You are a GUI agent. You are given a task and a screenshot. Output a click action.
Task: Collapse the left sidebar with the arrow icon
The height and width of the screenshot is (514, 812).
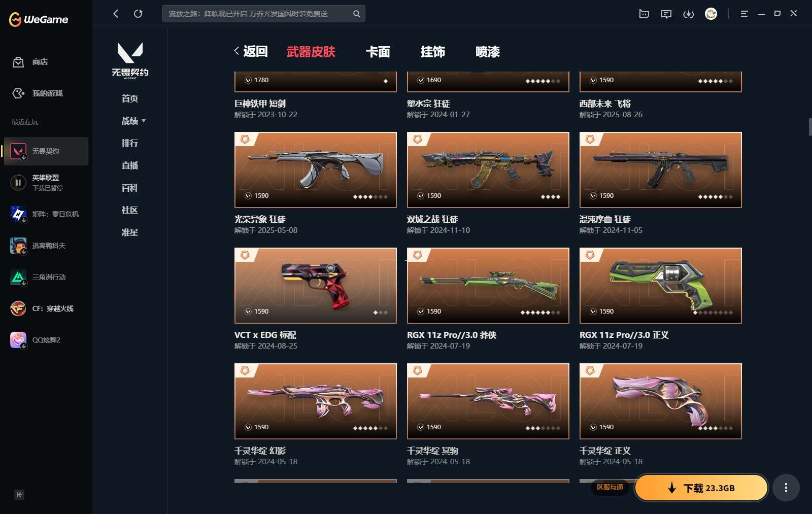point(19,495)
